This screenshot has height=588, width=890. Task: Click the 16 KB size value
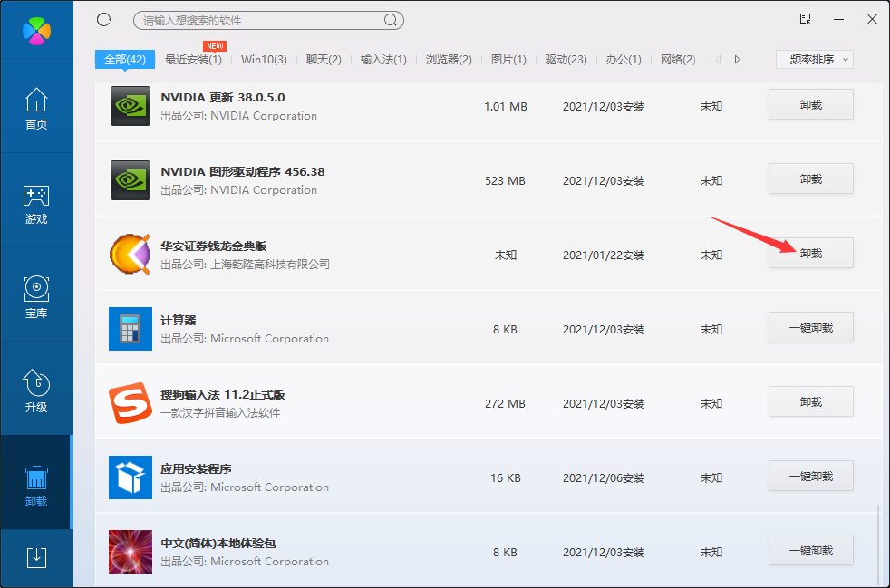(505, 478)
